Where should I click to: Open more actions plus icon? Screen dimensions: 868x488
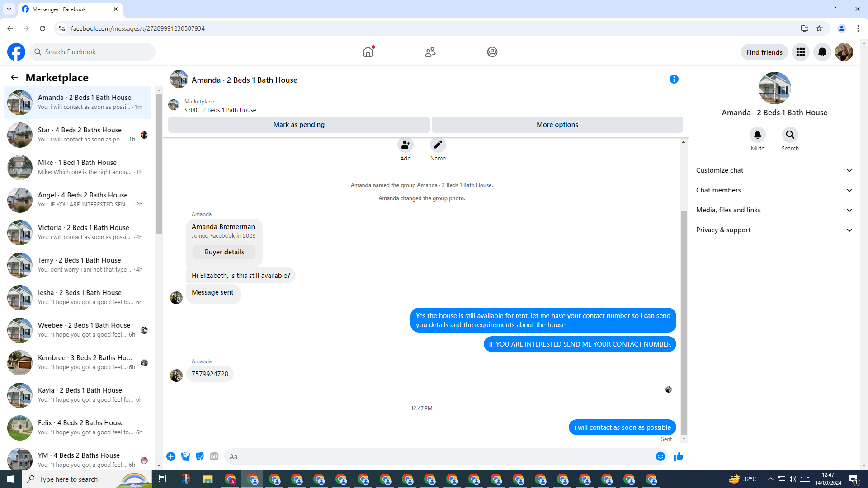point(171,456)
